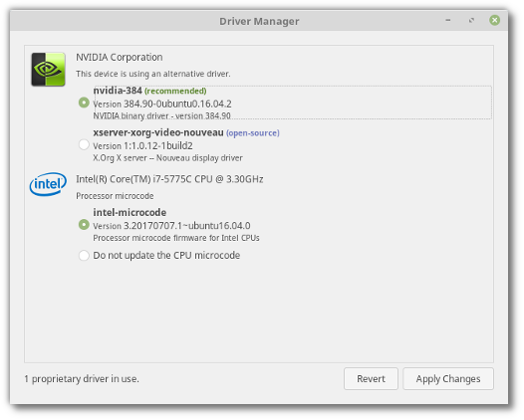524x420 pixels.
Task: Select the nvidia-384 recommended driver radio button
Action: [84, 103]
